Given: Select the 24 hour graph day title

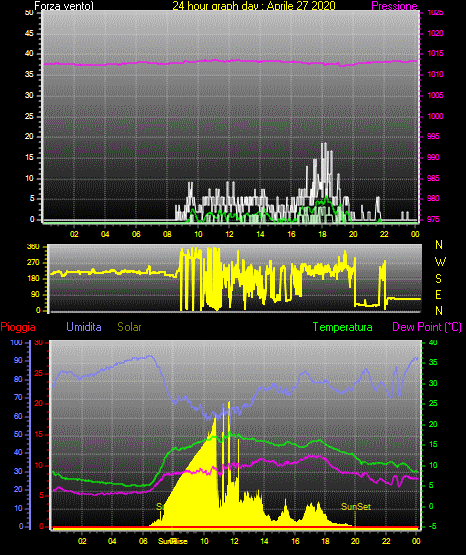Looking at the screenshot, I should coord(254,6).
